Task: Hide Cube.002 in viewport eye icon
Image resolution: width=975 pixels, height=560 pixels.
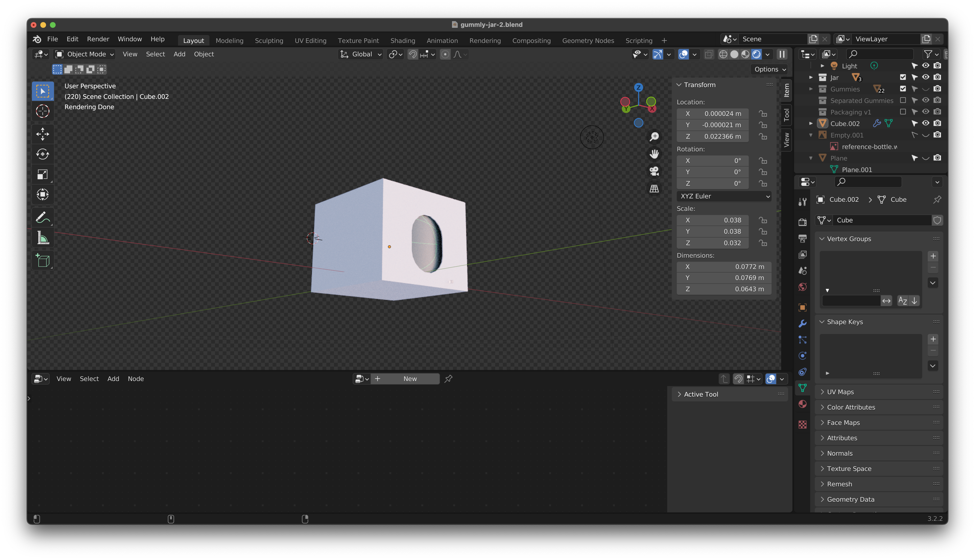Action: click(x=926, y=124)
